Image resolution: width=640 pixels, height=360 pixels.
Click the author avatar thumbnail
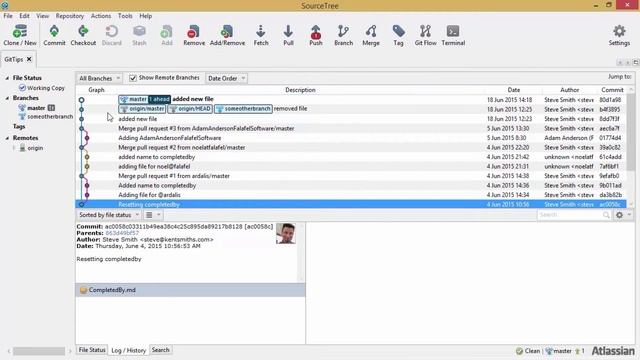tap(285, 233)
